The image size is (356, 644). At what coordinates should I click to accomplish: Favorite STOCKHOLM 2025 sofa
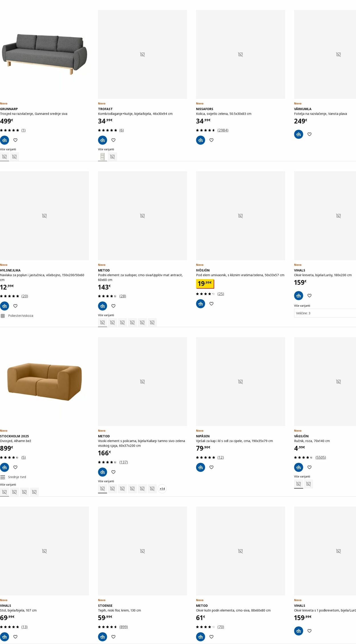pos(15,467)
